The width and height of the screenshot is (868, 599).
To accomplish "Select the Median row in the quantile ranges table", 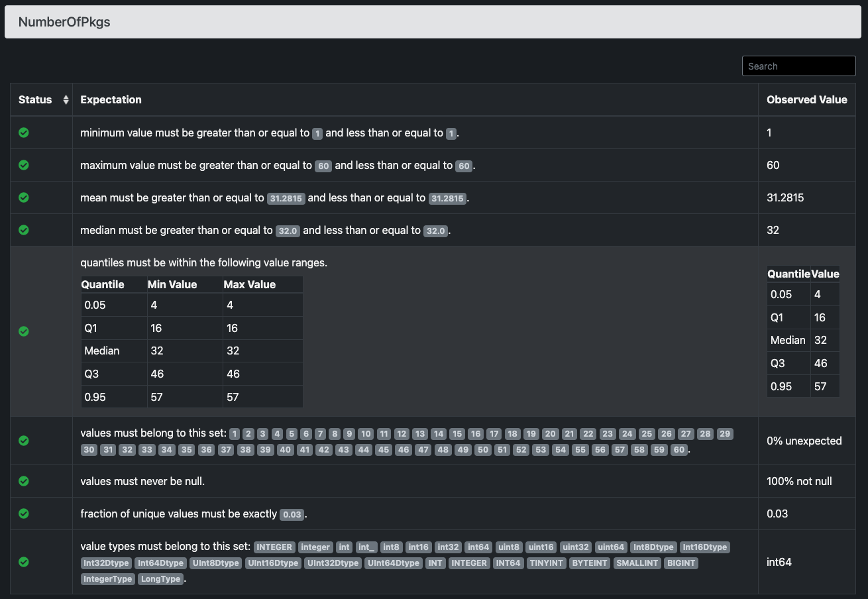I will coord(191,351).
